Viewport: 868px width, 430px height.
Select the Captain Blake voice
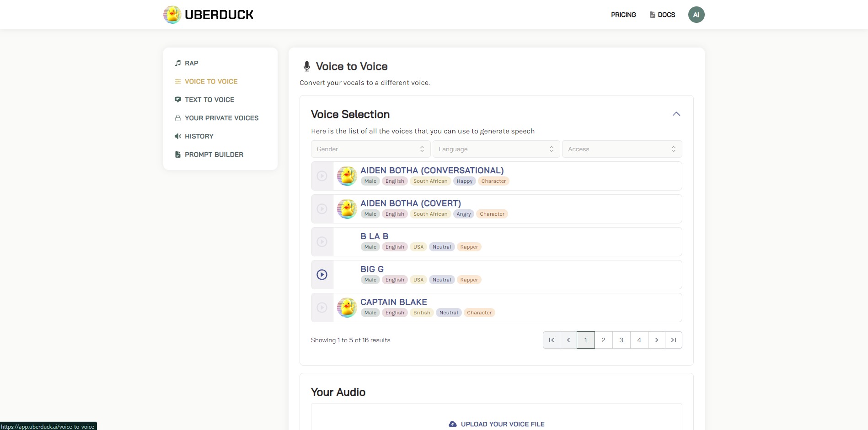(394, 302)
